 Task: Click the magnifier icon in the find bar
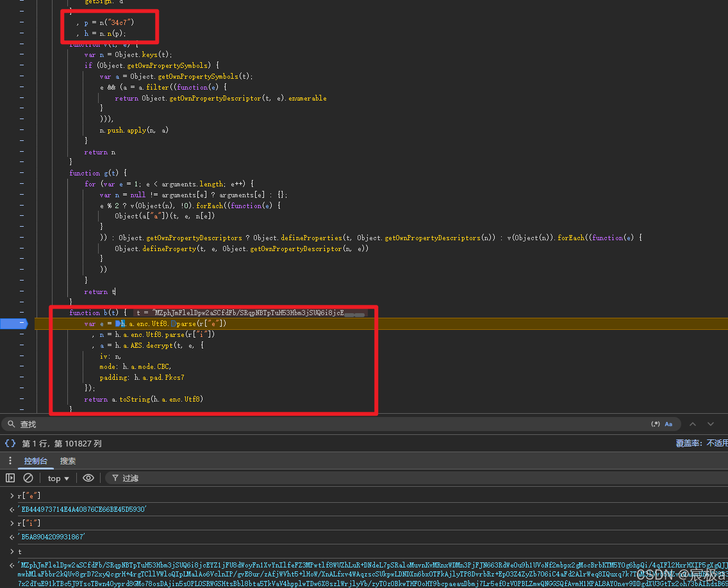(12, 424)
